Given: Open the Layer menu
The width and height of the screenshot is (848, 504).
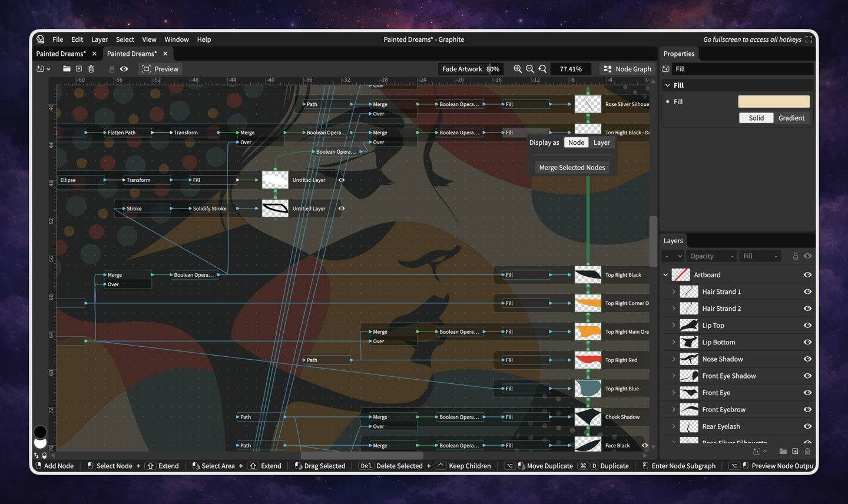Looking at the screenshot, I should point(100,39).
